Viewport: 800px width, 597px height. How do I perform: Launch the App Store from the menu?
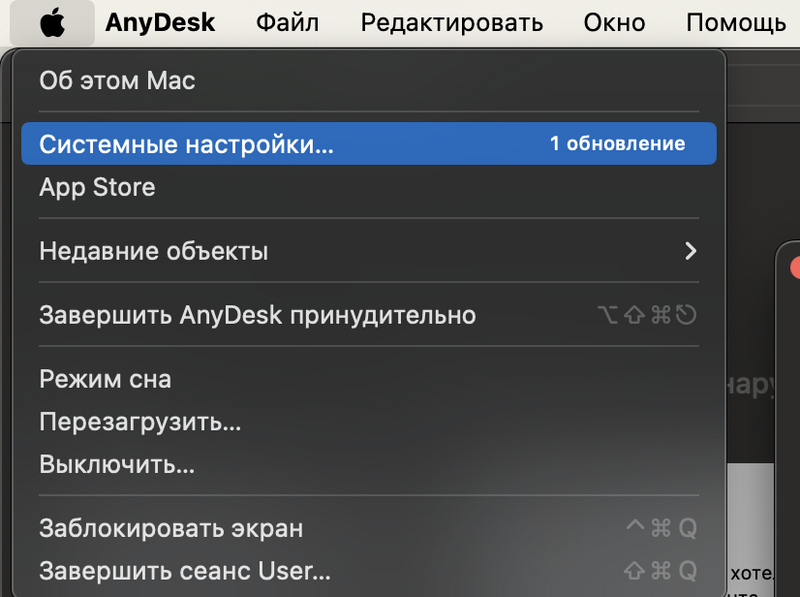click(97, 187)
